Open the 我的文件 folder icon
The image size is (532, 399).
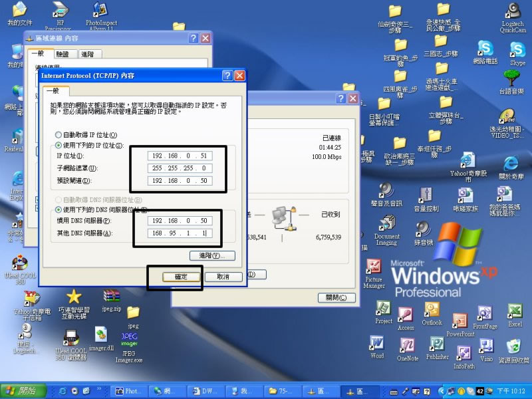tap(20, 13)
